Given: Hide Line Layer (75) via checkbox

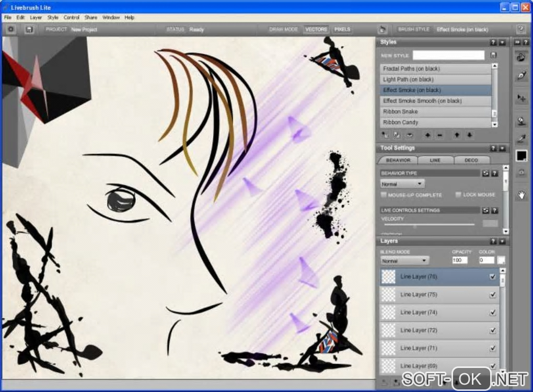Looking at the screenshot, I should (x=493, y=295).
